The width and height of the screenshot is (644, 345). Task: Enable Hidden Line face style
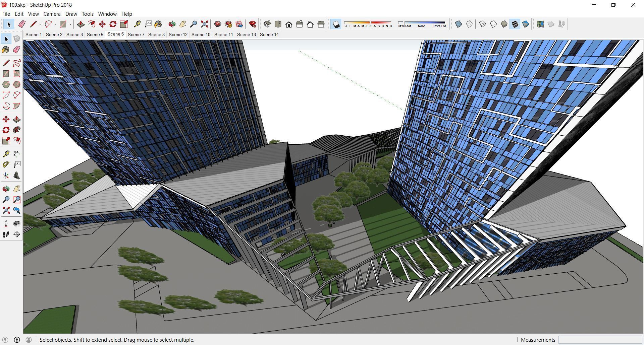(493, 24)
